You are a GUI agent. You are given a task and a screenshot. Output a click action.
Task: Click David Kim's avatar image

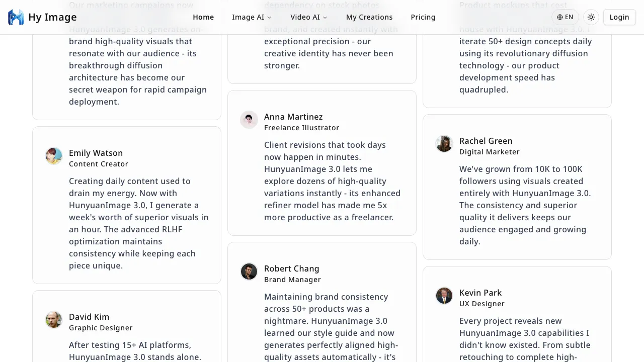tap(54, 320)
